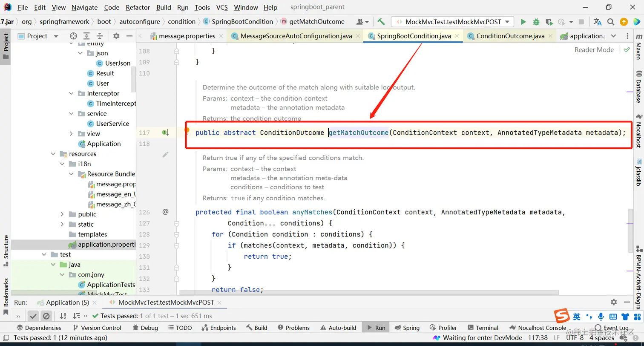Viewport: 644px width, 346px height.
Task: Toggle show passed tests checkmark button
Action: tap(33, 316)
